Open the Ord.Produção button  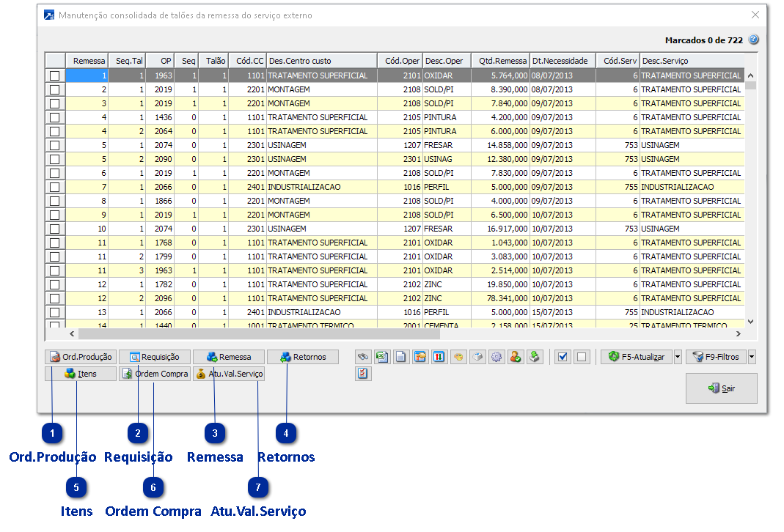click(x=80, y=357)
